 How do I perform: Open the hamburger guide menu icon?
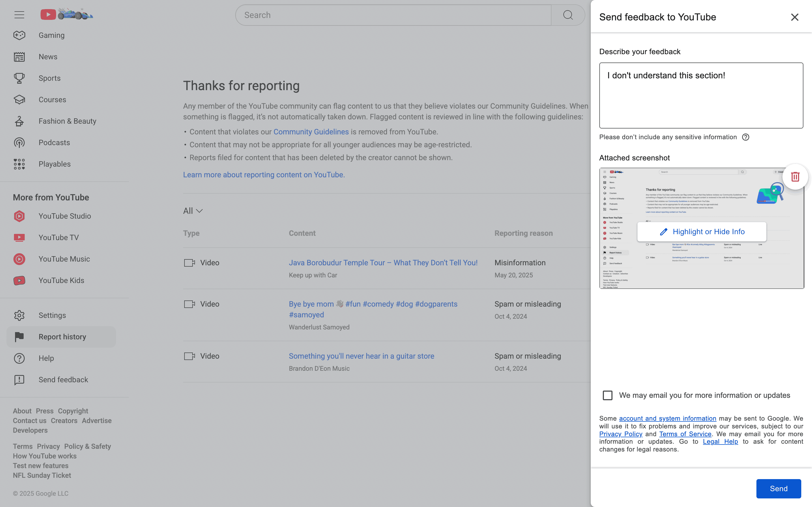19,15
